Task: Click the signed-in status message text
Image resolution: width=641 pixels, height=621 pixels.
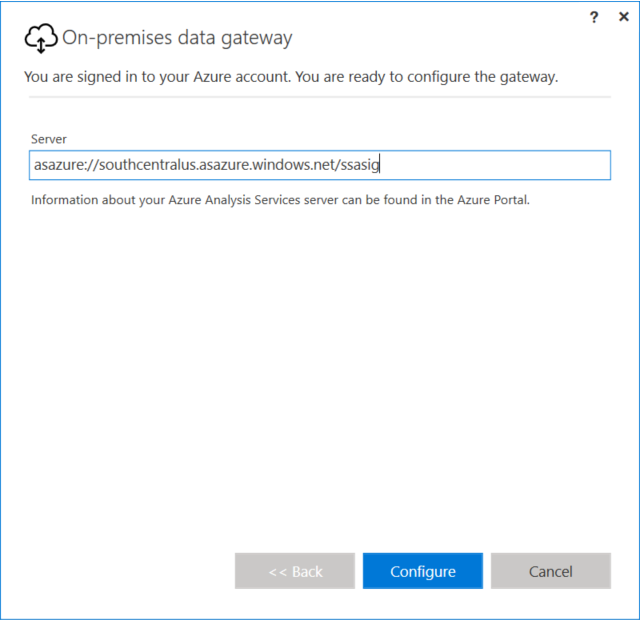Action: click(292, 77)
